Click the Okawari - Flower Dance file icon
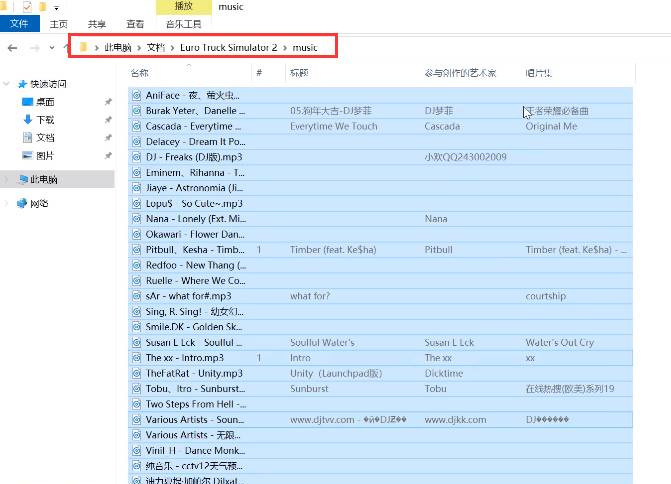The height and width of the screenshot is (484, 671). coord(137,234)
